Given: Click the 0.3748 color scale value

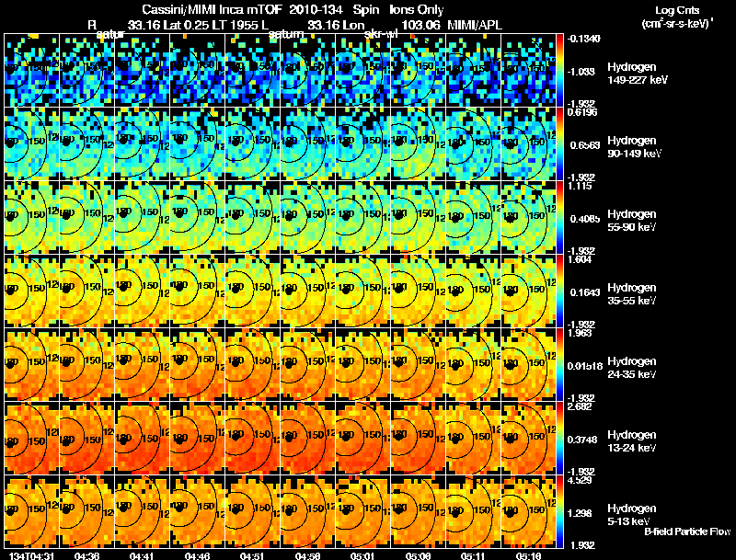Looking at the screenshot, I should [585, 440].
